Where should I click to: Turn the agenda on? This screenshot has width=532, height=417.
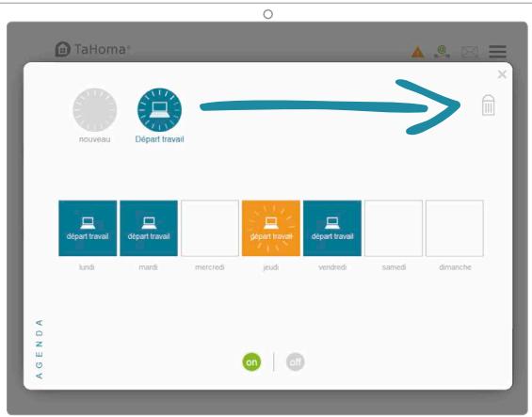pyautogui.click(x=251, y=362)
